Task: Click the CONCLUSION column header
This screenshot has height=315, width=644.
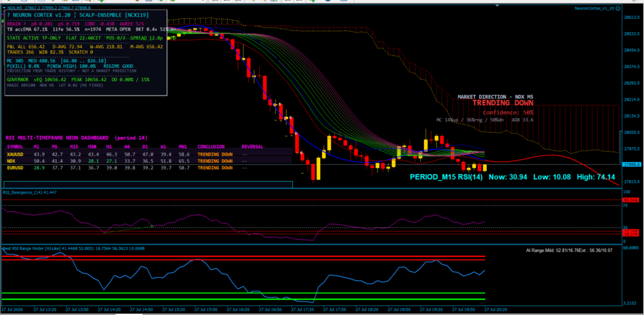Action: [x=211, y=146]
